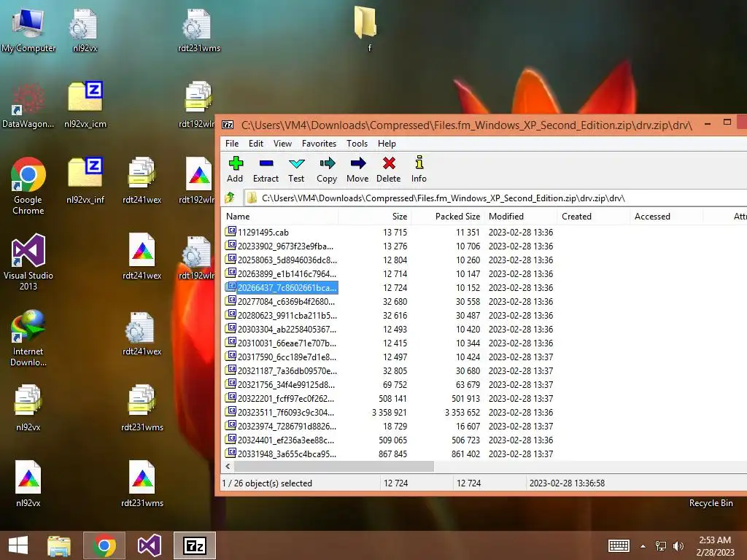Go up one folder with the arrow icon
The height and width of the screenshot is (560, 747).
point(230,197)
